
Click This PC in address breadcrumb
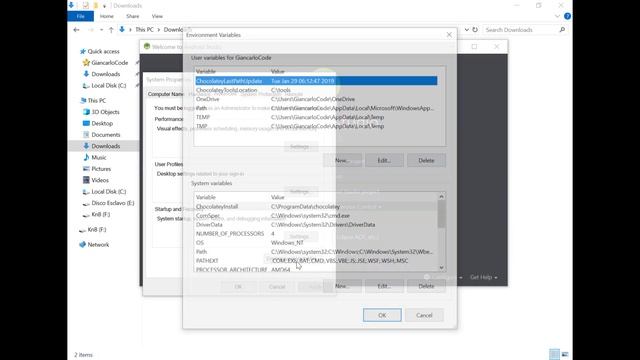(x=144, y=30)
